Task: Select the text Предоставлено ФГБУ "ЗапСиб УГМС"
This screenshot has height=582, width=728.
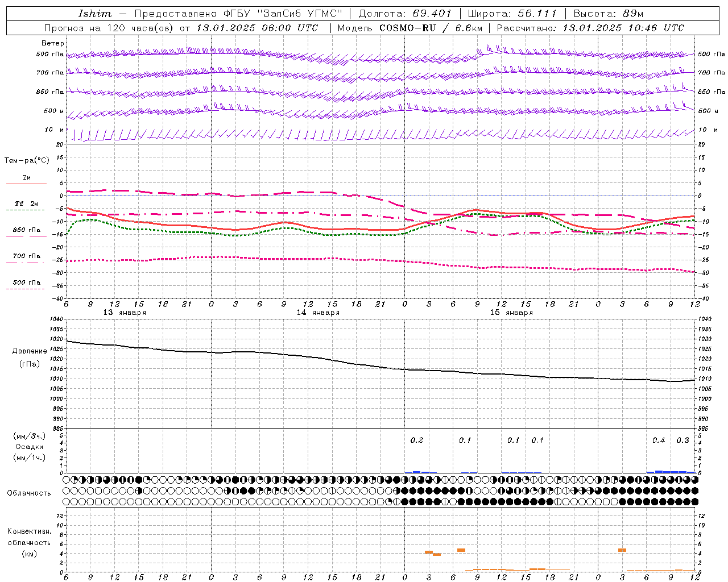Action: [x=238, y=14]
